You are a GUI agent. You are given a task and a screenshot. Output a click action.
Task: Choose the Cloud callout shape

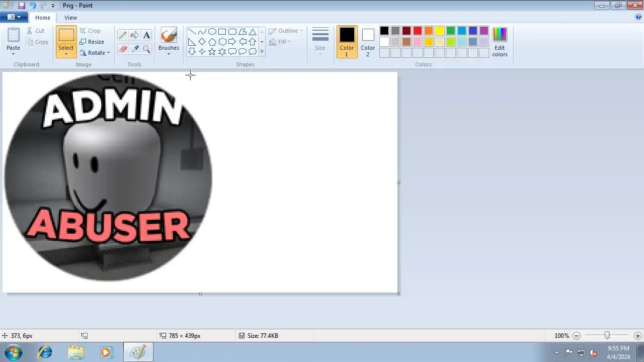[x=253, y=52]
